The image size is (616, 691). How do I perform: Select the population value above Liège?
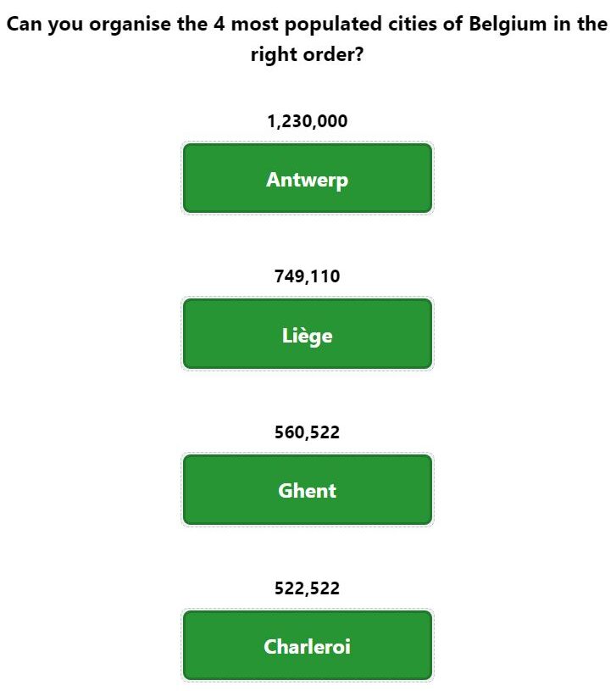click(x=308, y=276)
